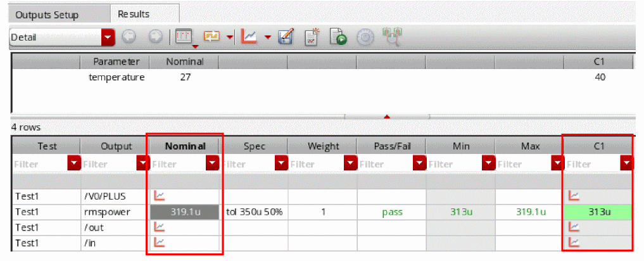Image resolution: width=644 pixels, height=261 pixels.
Task: Select the Results tab
Action: point(145,14)
